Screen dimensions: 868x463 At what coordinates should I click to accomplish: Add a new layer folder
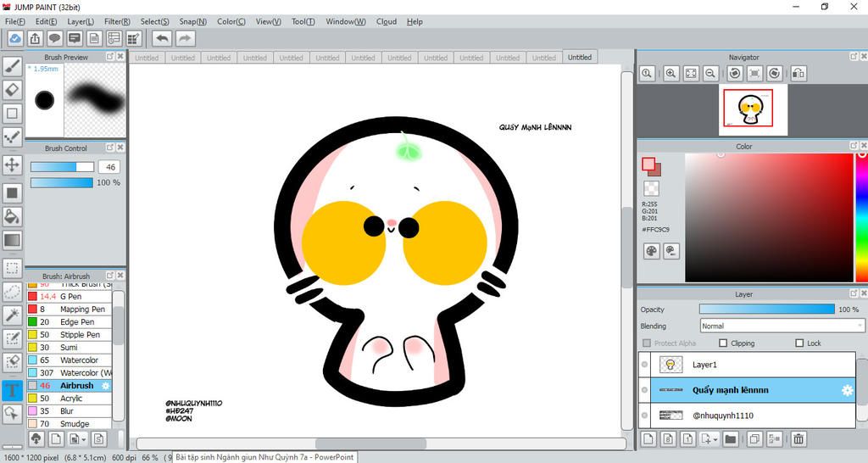pos(731,439)
